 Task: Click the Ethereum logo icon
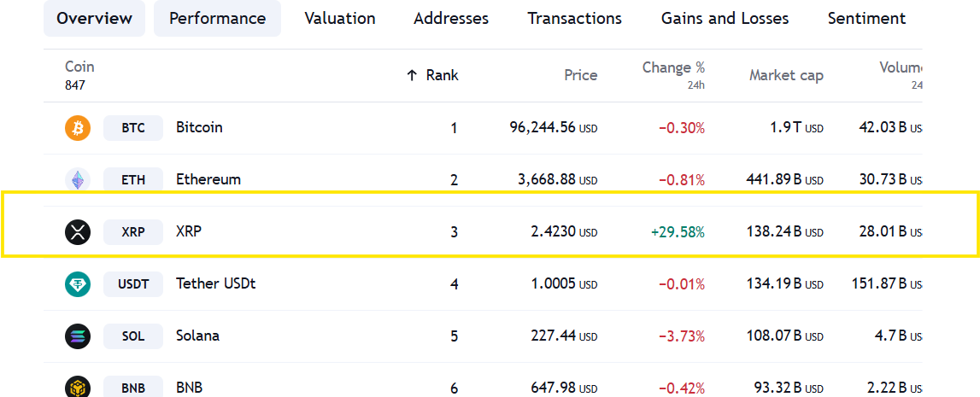tap(78, 180)
